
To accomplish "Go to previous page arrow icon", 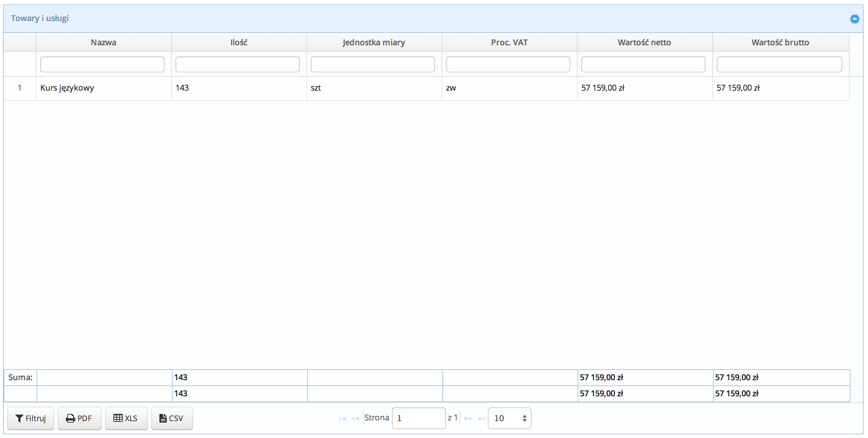I will coord(355,419).
